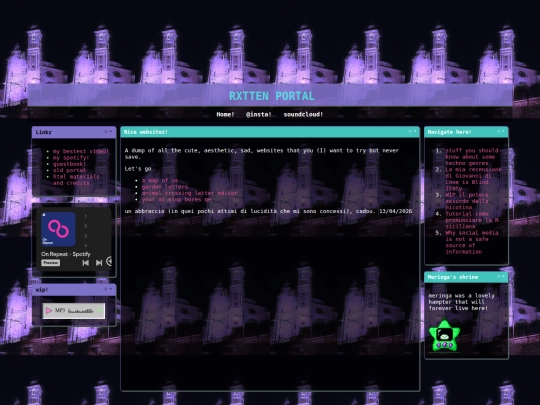Click the Preview button in Spotify player
This screenshot has height=405, width=540.
click(51, 262)
